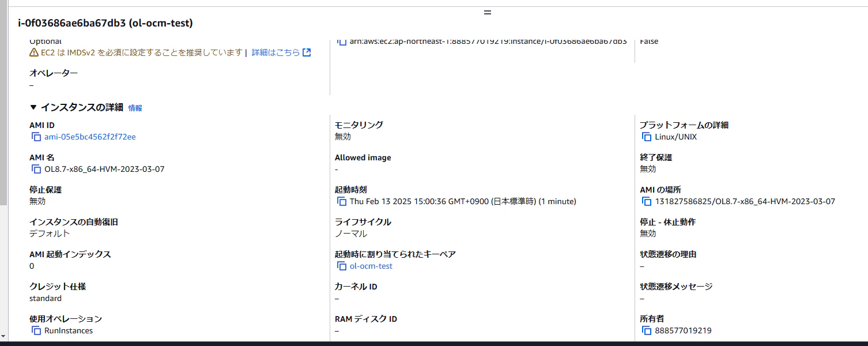Click the panel resize handle above the header
The width and height of the screenshot is (868, 346).
[x=488, y=12]
